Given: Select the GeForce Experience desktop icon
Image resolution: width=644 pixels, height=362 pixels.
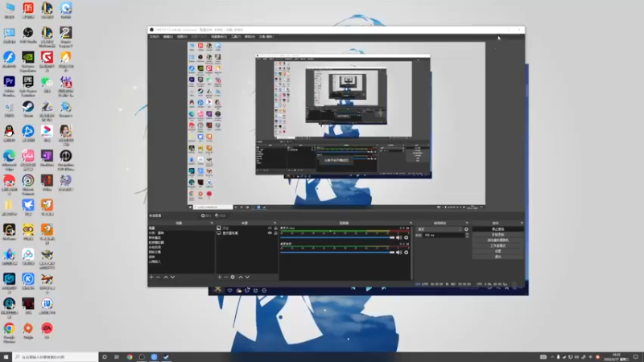Looking at the screenshot, I should click(28, 61).
